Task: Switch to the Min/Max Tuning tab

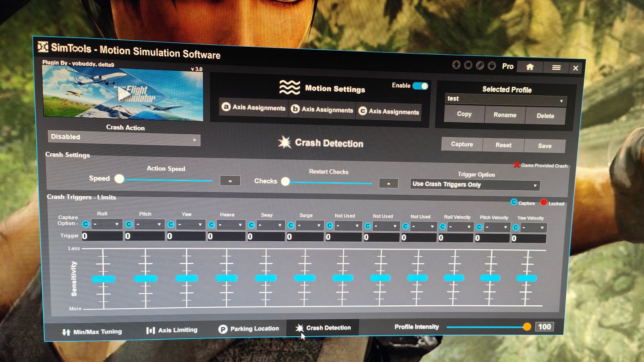Action: coord(92,332)
